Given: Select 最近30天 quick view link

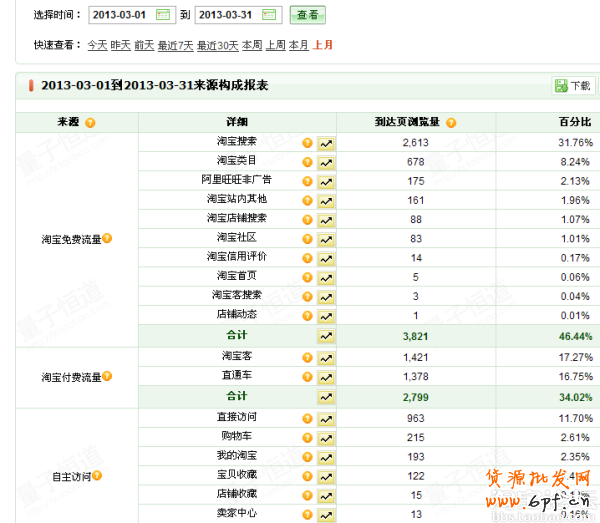Looking at the screenshot, I should pos(217,45).
